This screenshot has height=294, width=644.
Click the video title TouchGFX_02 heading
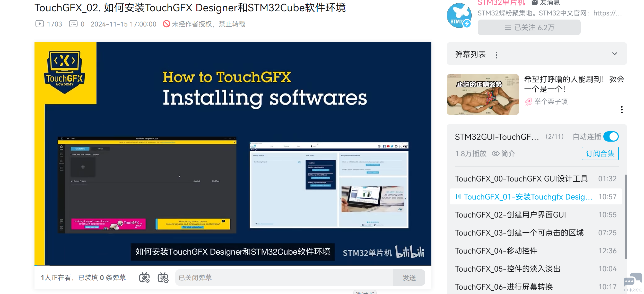190,8
